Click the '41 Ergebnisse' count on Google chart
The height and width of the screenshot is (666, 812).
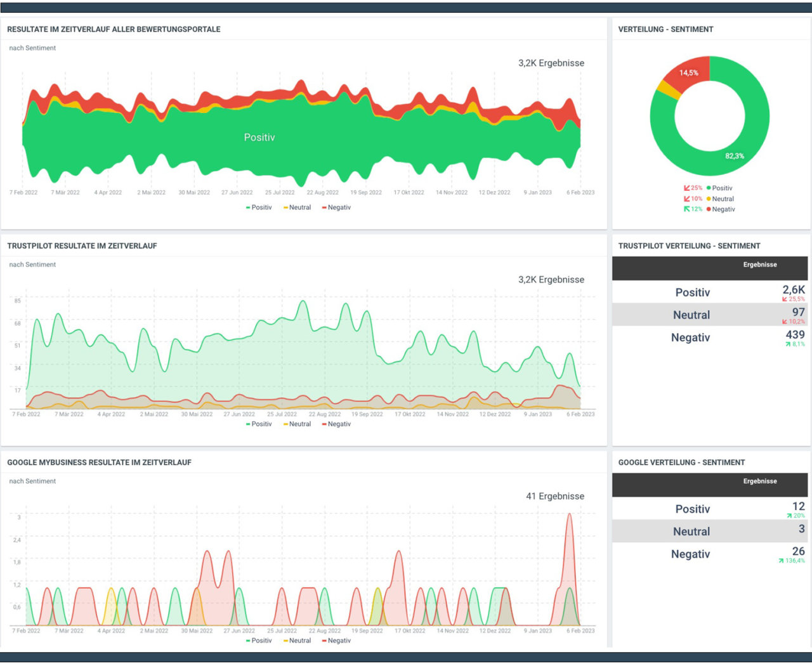tap(554, 496)
